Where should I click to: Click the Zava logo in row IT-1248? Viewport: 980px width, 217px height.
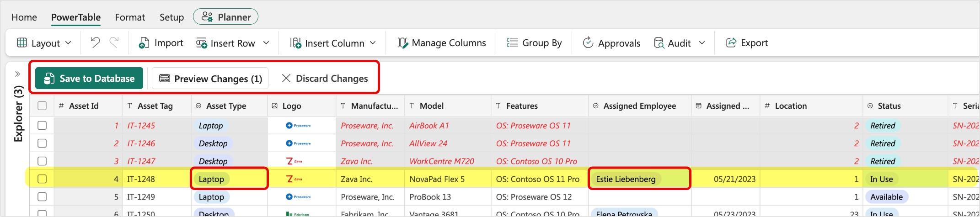pos(294,179)
